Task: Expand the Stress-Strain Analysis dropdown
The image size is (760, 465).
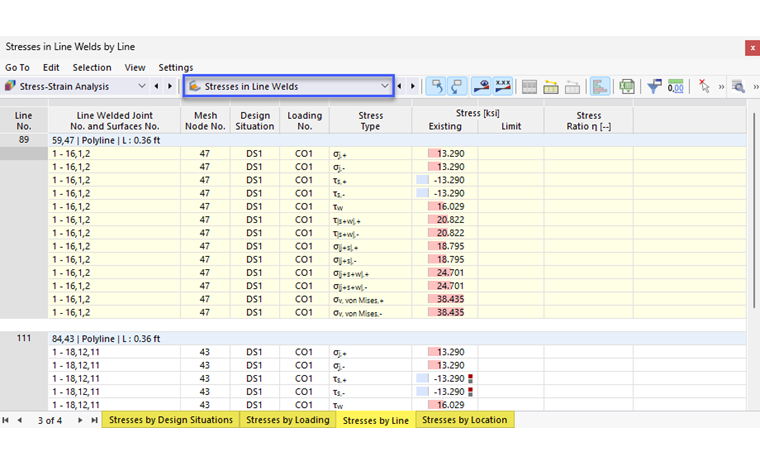Action: pos(142,86)
